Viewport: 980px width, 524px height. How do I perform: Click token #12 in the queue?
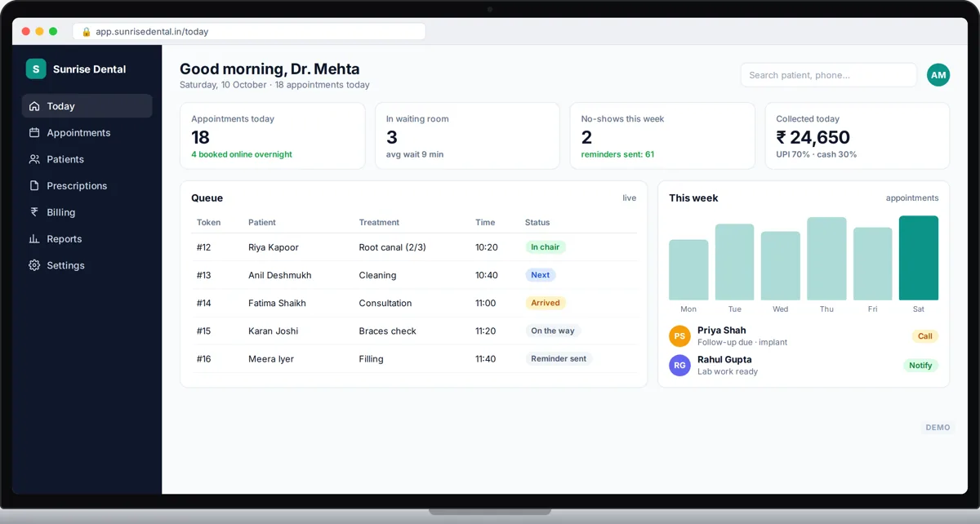pos(204,247)
